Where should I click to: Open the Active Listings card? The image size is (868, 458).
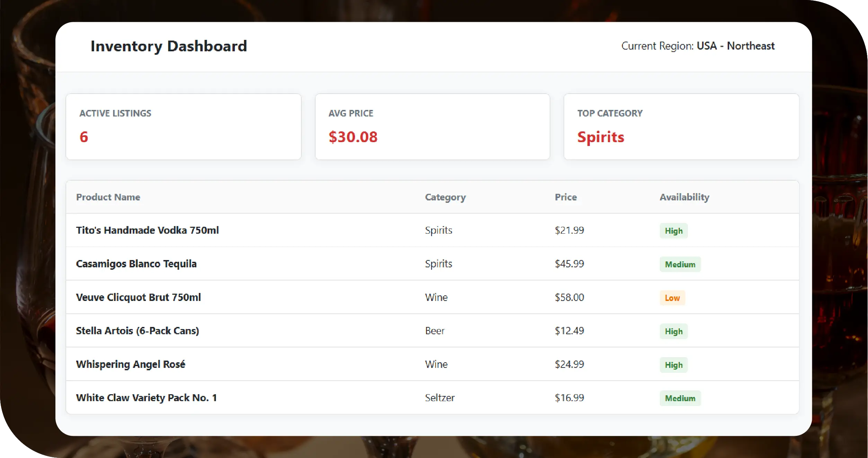(183, 127)
